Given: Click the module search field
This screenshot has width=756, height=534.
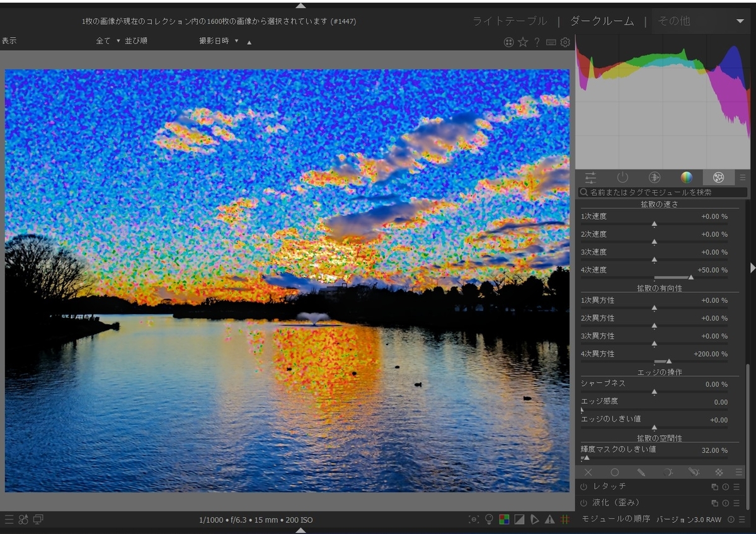Looking at the screenshot, I should click(662, 192).
